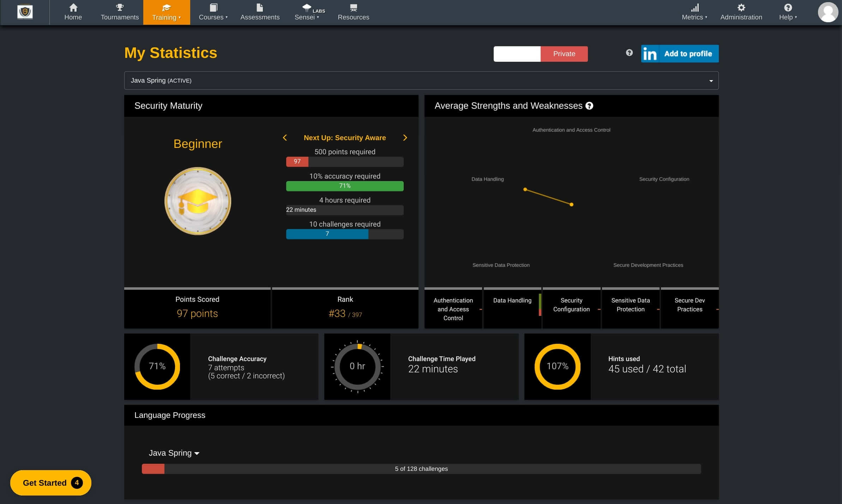842x504 pixels.
Task: Click the Administration gear icon
Action: (x=741, y=8)
